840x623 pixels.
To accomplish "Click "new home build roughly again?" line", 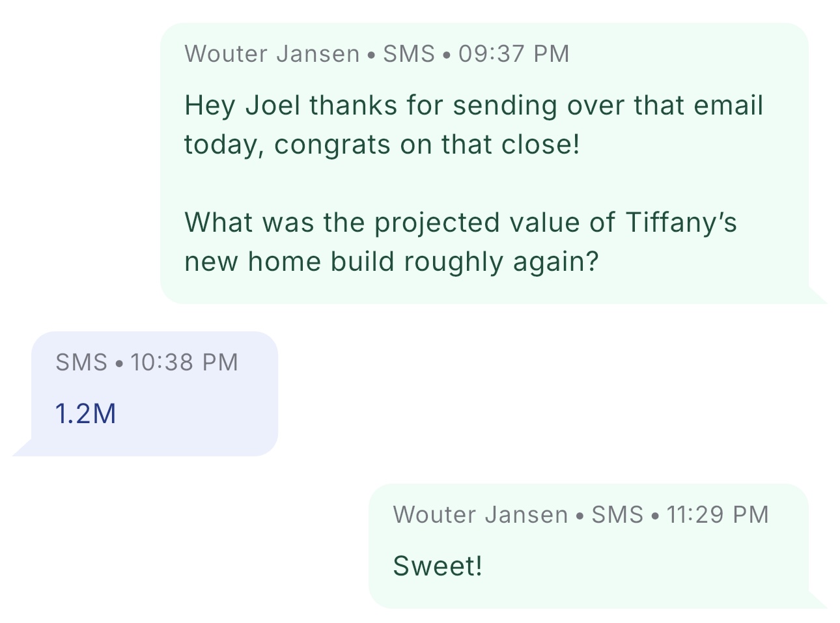I will (x=391, y=262).
